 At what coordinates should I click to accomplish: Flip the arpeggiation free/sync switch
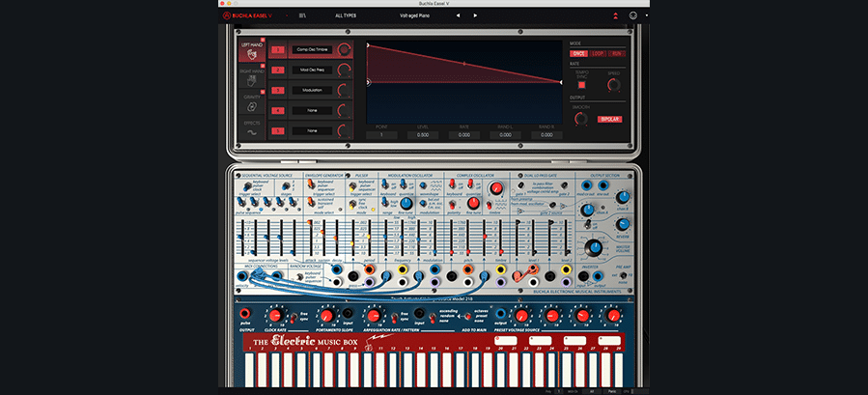[393, 318]
